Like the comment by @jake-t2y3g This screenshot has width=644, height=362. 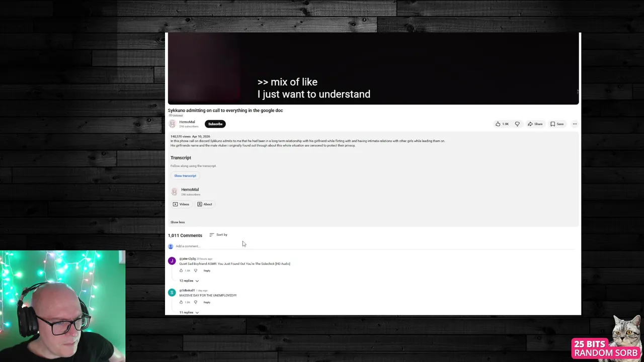pos(181,270)
